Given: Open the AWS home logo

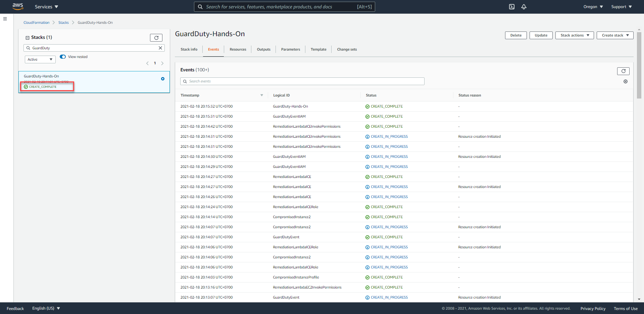Looking at the screenshot, I should click(18, 6).
